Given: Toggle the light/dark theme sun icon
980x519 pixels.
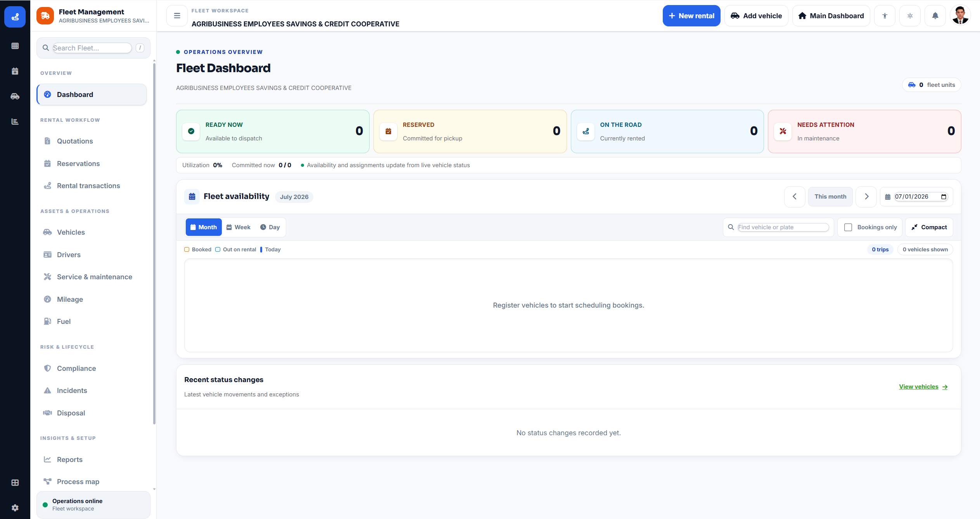Looking at the screenshot, I should click(910, 16).
